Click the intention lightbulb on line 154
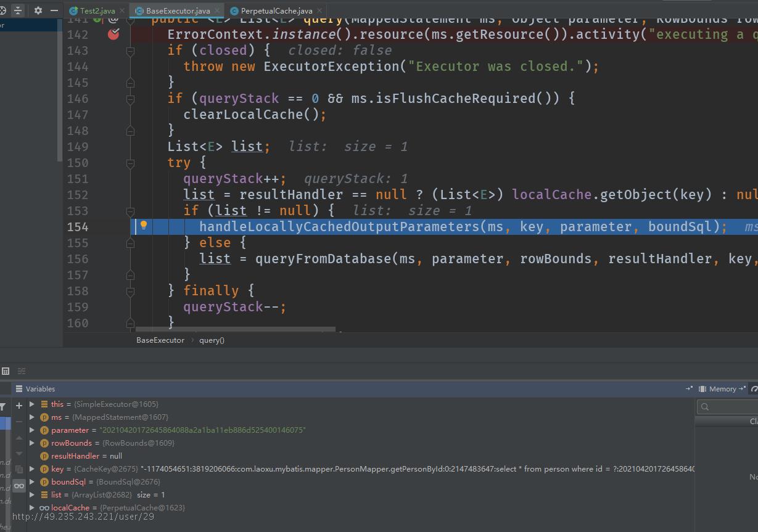The height and width of the screenshot is (532, 758). point(144,226)
